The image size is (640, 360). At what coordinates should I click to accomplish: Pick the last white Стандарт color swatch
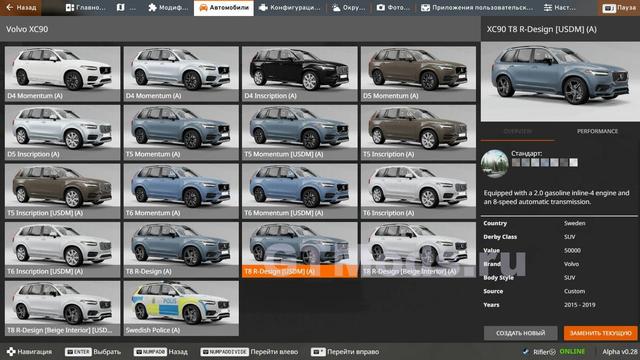tap(573, 162)
